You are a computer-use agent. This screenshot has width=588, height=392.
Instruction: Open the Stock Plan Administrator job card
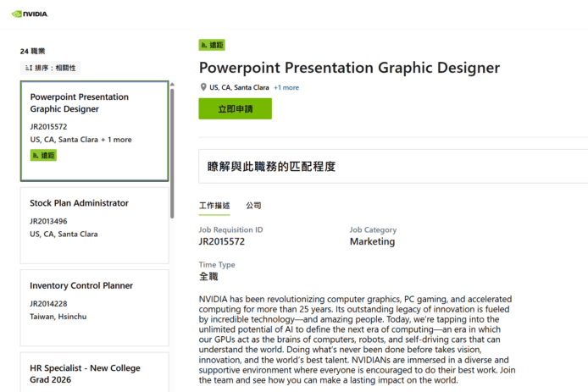[95, 225]
